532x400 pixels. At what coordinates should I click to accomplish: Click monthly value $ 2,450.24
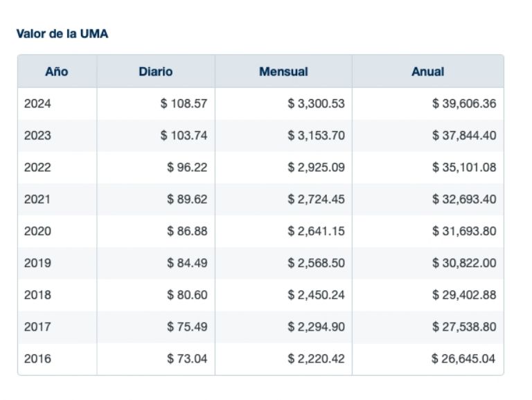[x=316, y=295]
